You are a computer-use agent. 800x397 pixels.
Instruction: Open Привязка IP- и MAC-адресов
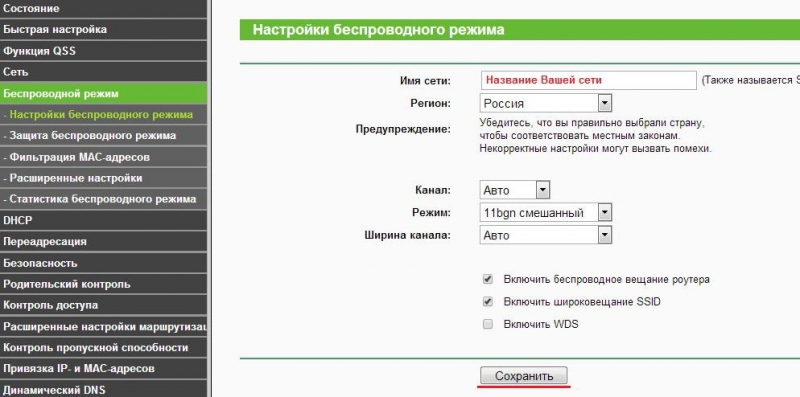point(104,369)
